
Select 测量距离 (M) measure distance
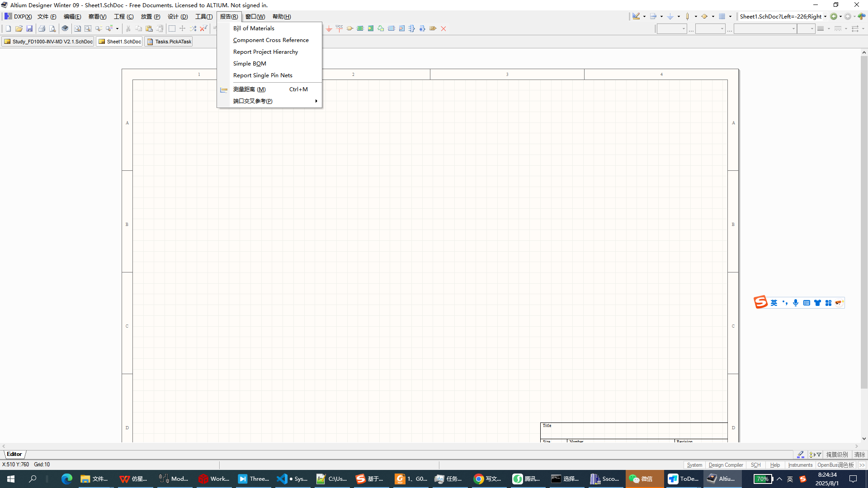coord(269,89)
